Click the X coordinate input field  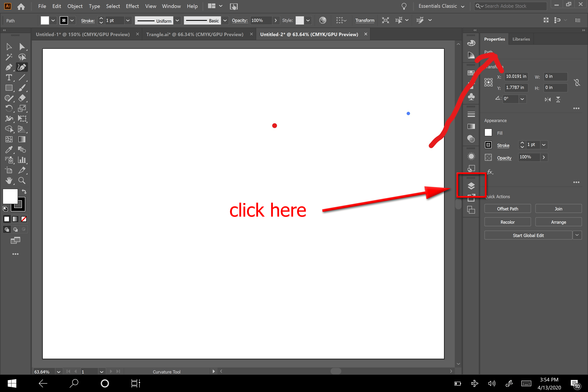516,77
